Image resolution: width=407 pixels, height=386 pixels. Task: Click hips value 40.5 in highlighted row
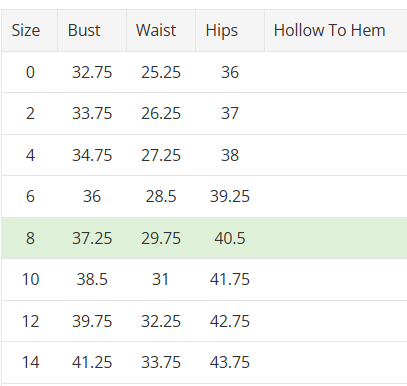pos(230,239)
